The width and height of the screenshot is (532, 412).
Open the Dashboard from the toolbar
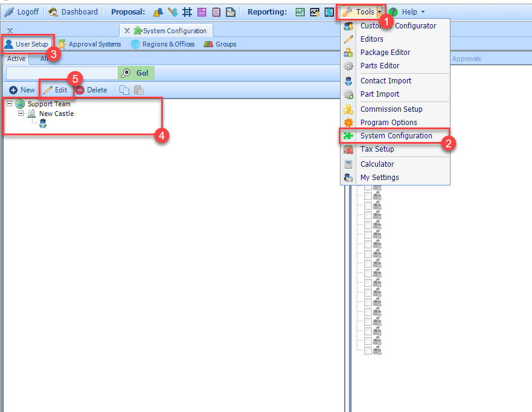pyautogui.click(x=73, y=12)
